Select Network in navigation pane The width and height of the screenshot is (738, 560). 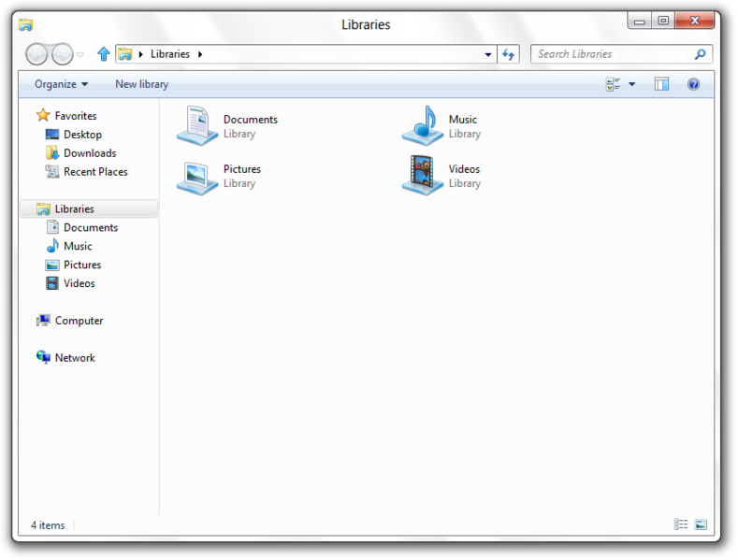coord(65,358)
